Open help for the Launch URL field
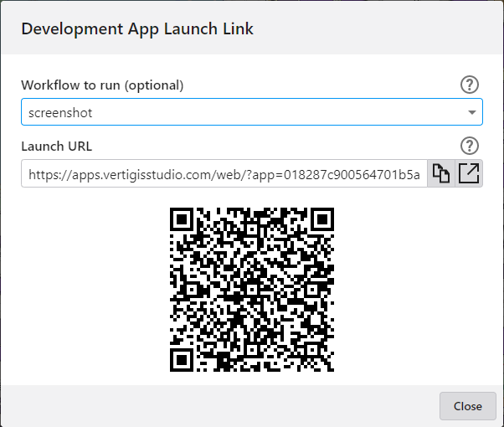504x427 pixels. pyautogui.click(x=471, y=146)
